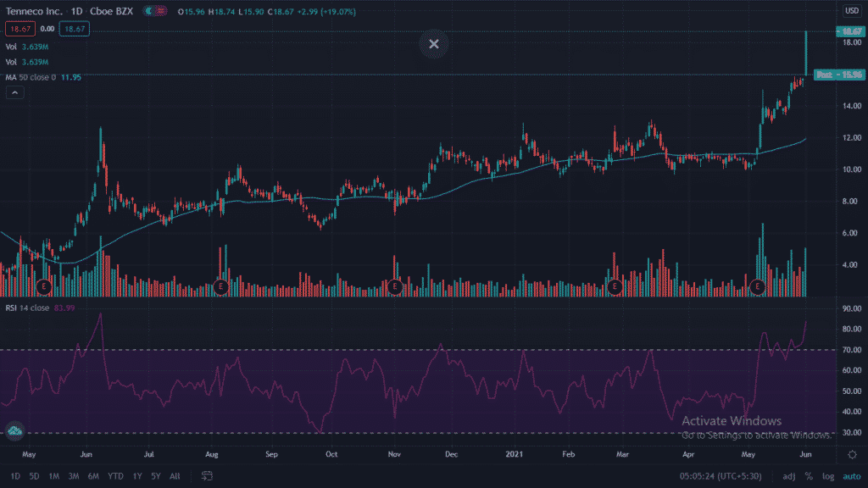Collapse the indicators legend with the chevron
Screen dimensions: 868x488
tap(14, 91)
